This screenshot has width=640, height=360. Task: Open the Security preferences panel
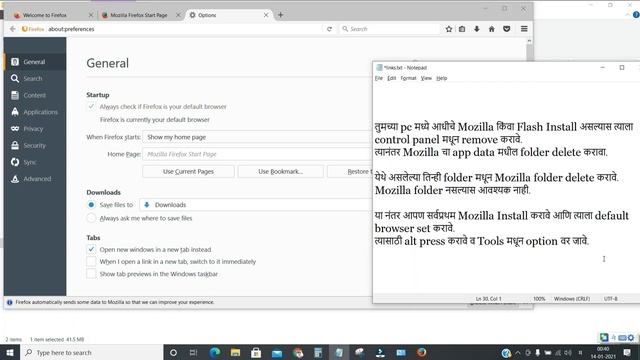[x=35, y=145]
